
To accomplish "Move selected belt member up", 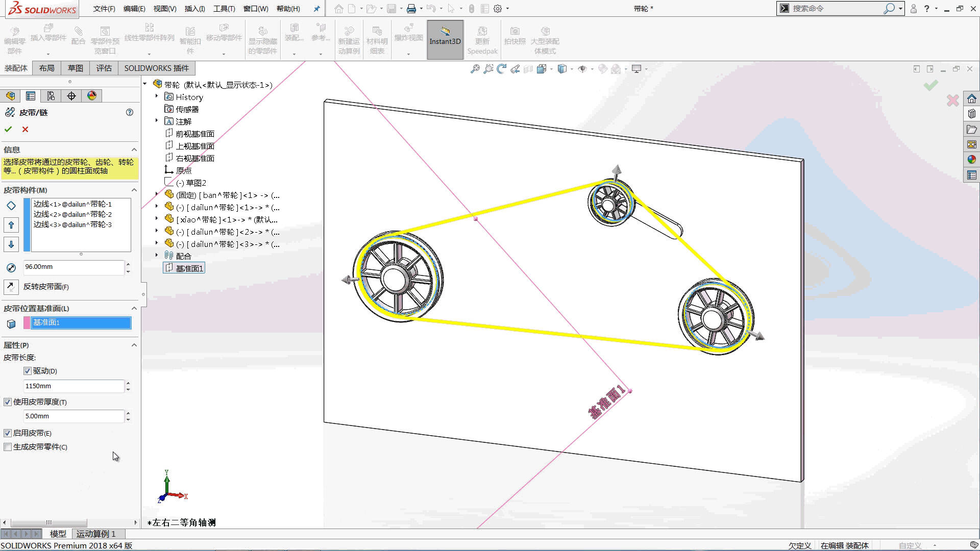I will click(11, 225).
